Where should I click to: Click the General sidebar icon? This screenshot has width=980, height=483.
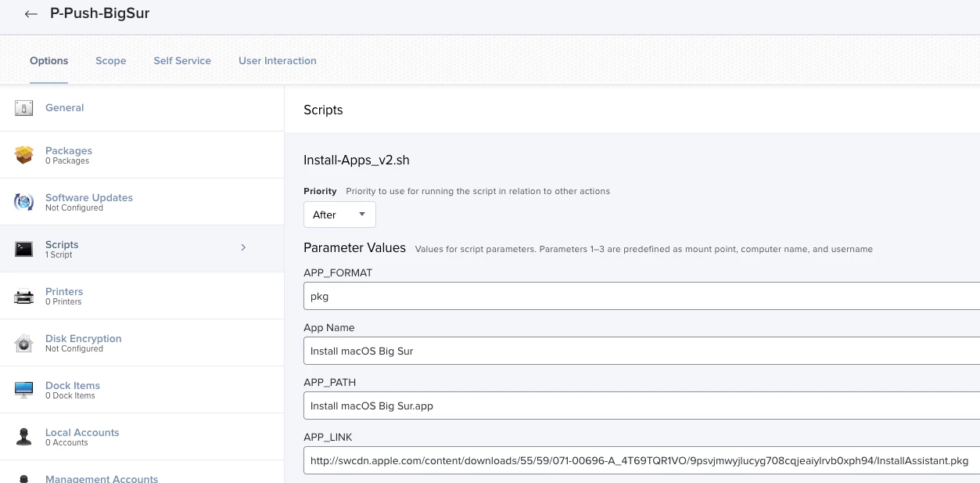[x=23, y=108]
